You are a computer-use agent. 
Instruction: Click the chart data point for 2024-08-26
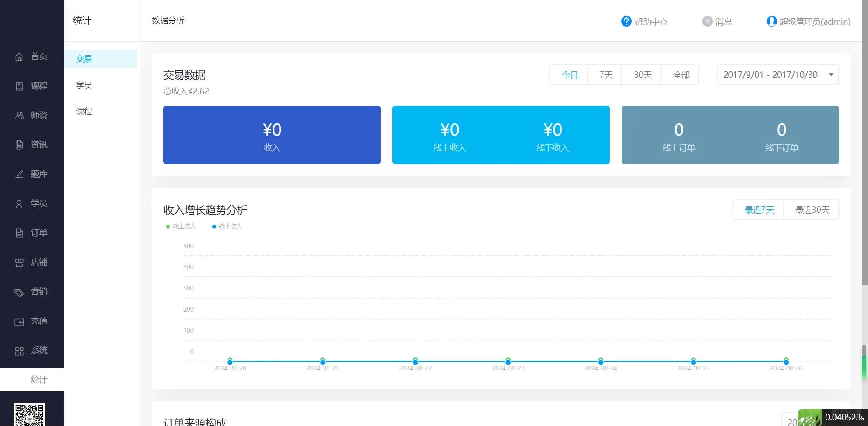pyautogui.click(x=786, y=362)
